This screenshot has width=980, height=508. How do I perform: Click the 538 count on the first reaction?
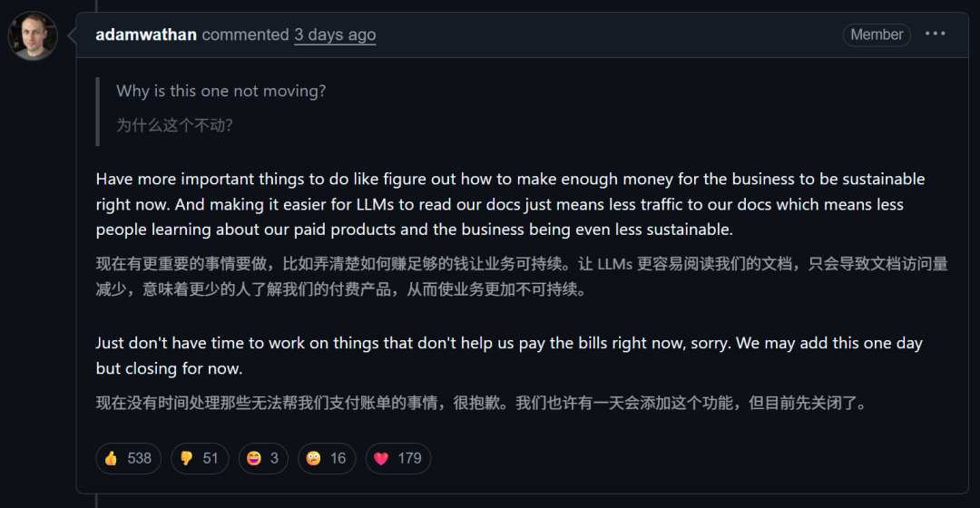[139, 458]
